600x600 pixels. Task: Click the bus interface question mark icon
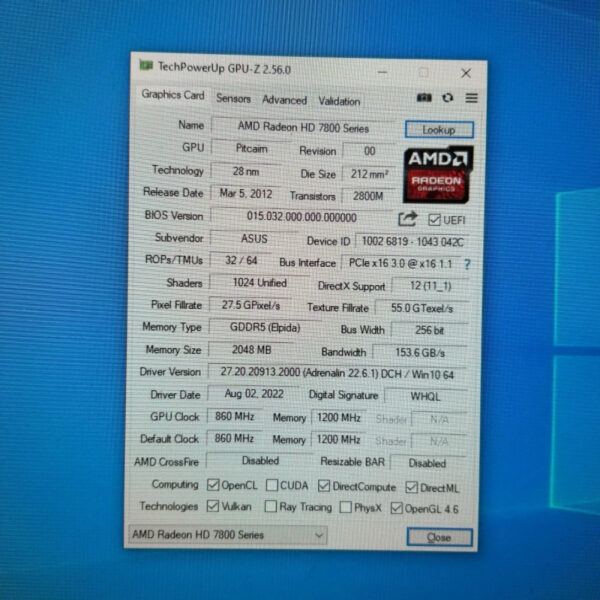tap(467, 264)
